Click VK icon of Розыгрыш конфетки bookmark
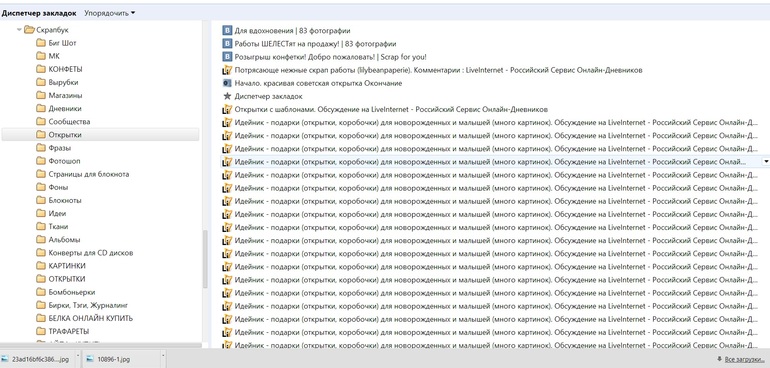 (227, 57)
